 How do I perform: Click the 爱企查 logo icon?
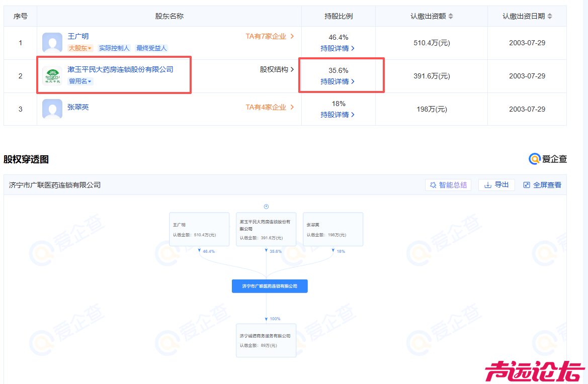[x=534, y=159]
